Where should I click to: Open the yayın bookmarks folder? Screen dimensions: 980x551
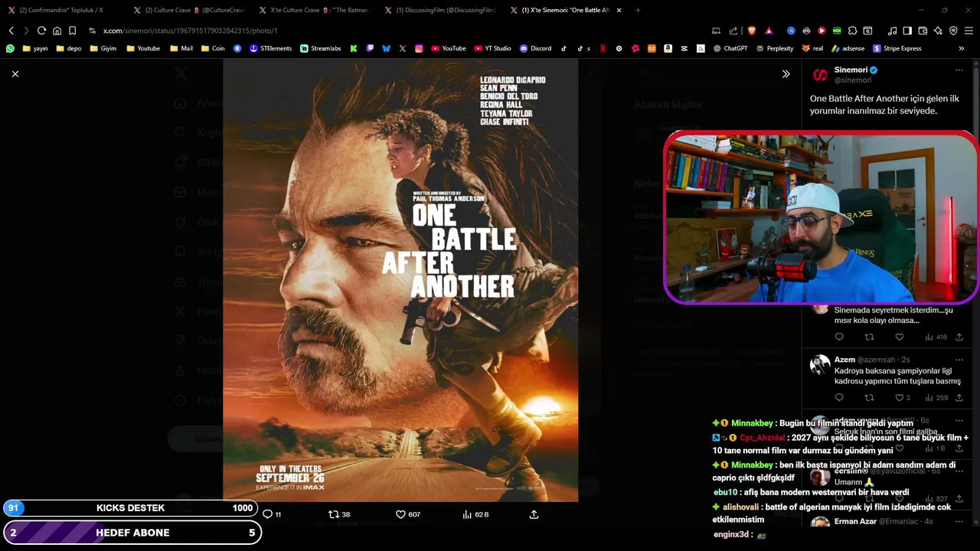pos(35,48)
